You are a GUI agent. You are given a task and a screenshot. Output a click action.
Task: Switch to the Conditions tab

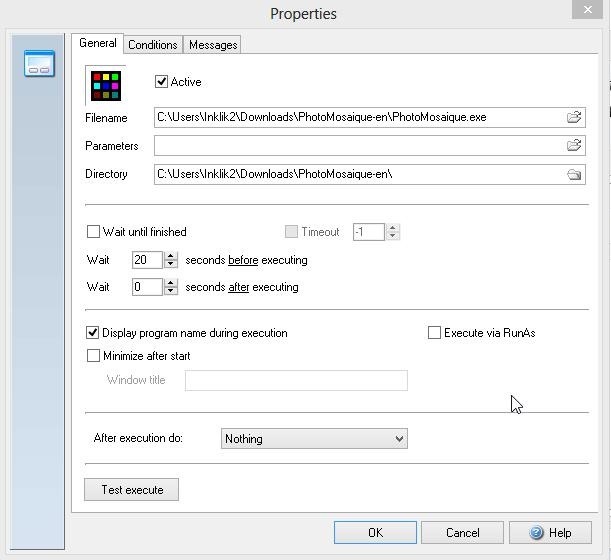[x=152, y=44]
